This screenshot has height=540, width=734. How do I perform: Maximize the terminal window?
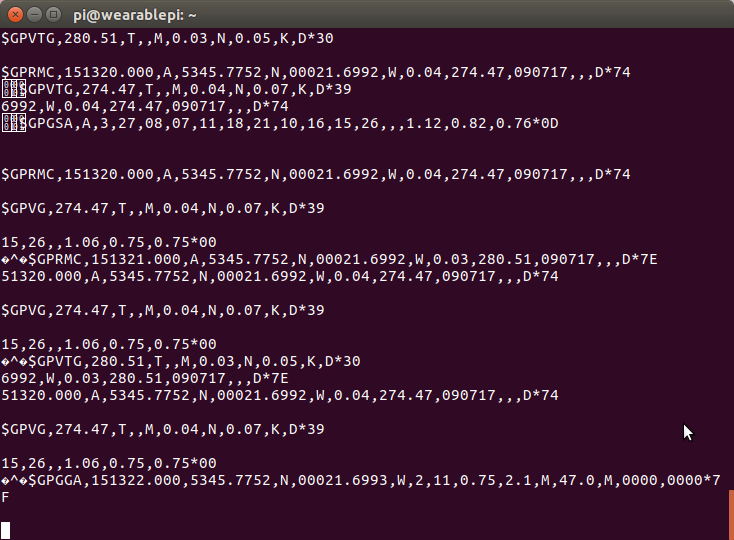[54, 15]
